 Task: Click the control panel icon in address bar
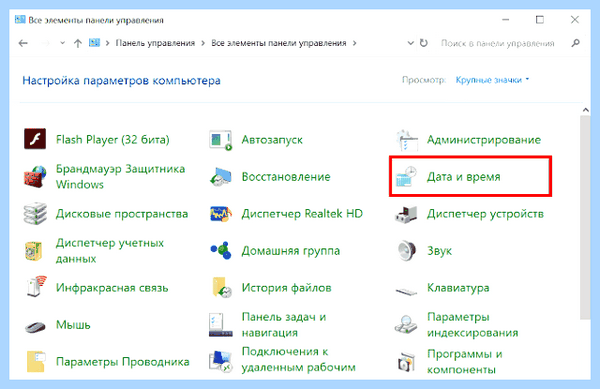94,43
